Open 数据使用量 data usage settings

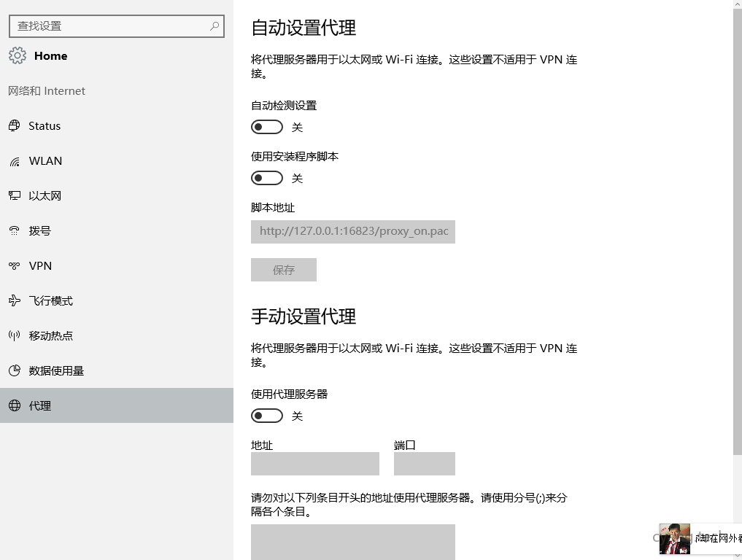point(16,370)
